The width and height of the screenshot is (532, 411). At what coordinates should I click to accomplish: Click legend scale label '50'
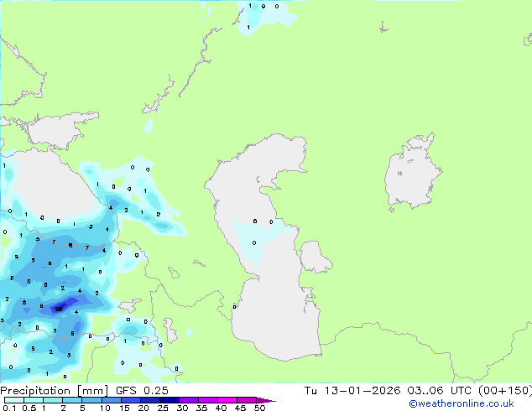pyautogui.click(x=259, y=408)
